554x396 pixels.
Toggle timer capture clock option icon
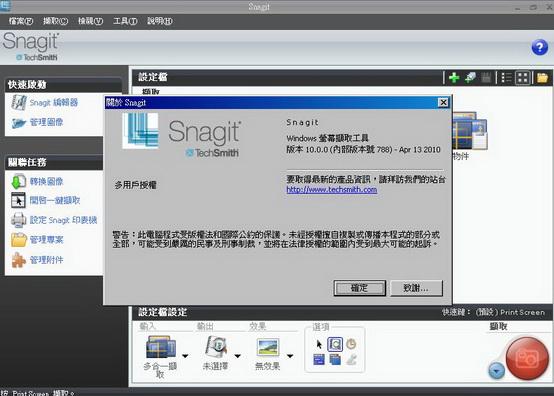tap(351, 344)
